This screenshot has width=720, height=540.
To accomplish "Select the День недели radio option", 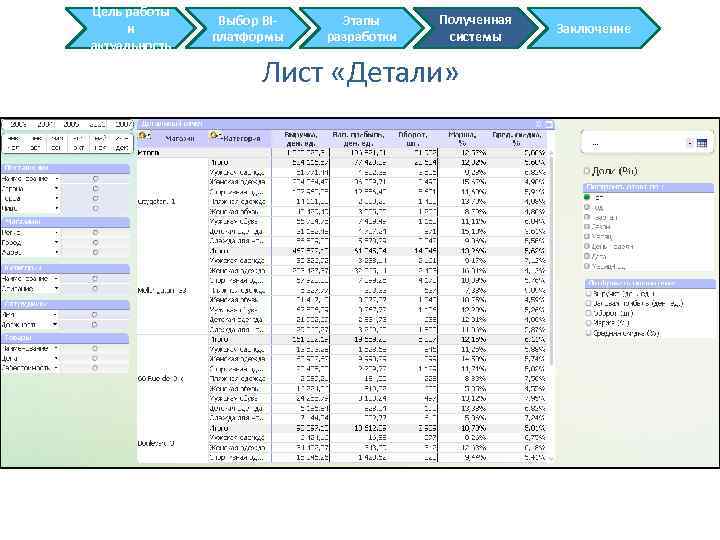I will tap(587, 247).
